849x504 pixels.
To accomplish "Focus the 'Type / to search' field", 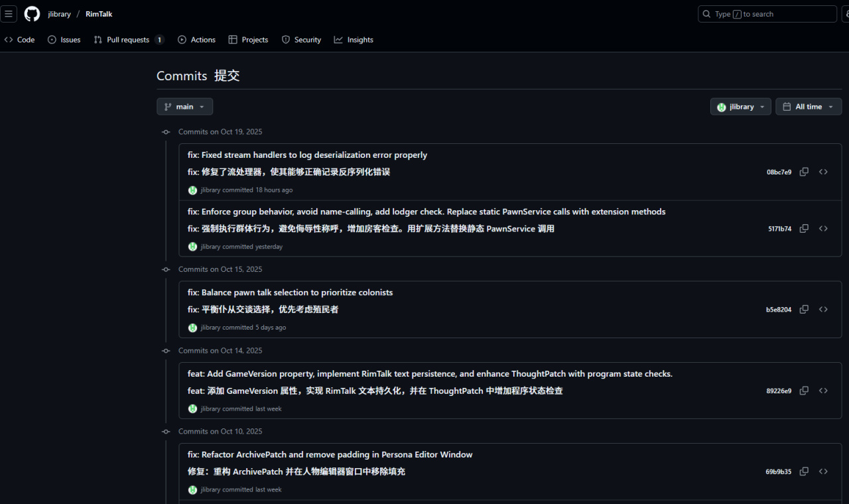I will pos(767,14).
